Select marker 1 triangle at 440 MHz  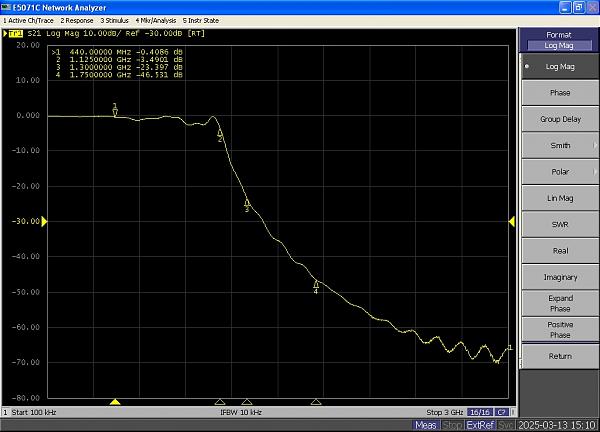coord(115,111)
